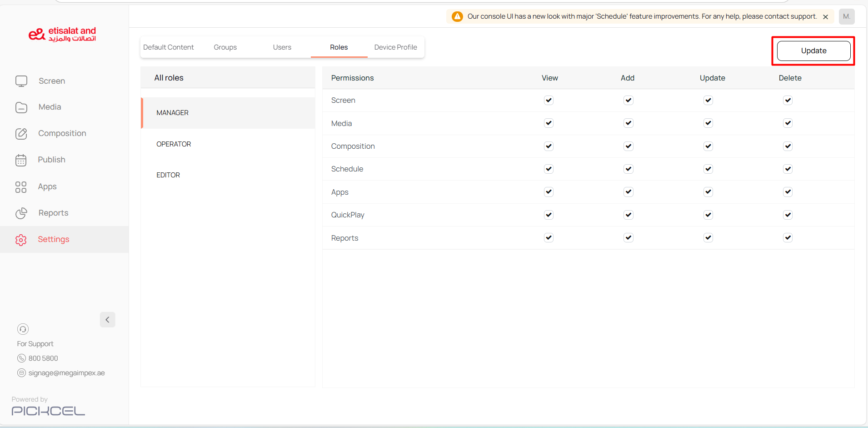
Task: Collapse the sidebar using the chevron arrow
Action: (x=108, y=320)
